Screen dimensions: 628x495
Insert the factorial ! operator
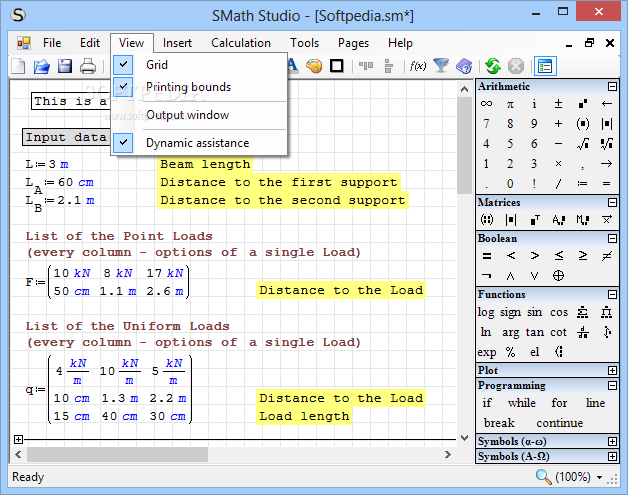[534, 183]
